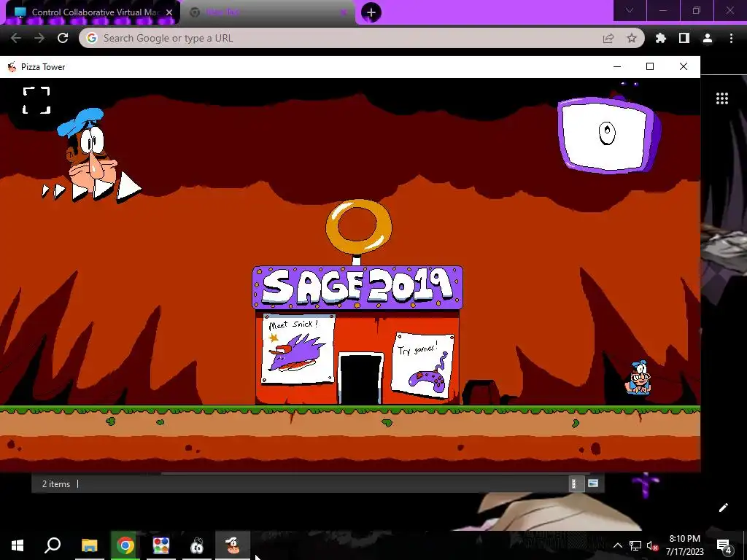Click the fullscreen brackets icon in game
Screen dimensions: 747x560
pos(36,101)
